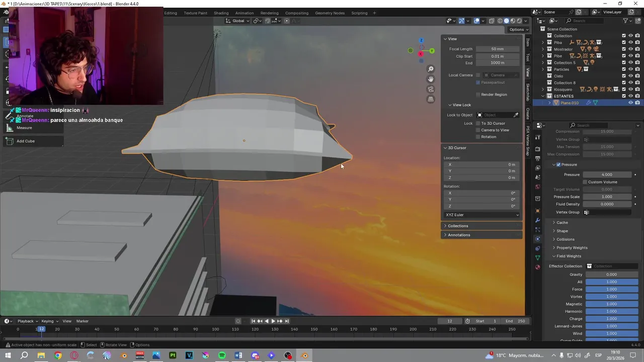Enable lock Rotation checkbox
This screenshot has height=362, width=644.
coord(478,137)
